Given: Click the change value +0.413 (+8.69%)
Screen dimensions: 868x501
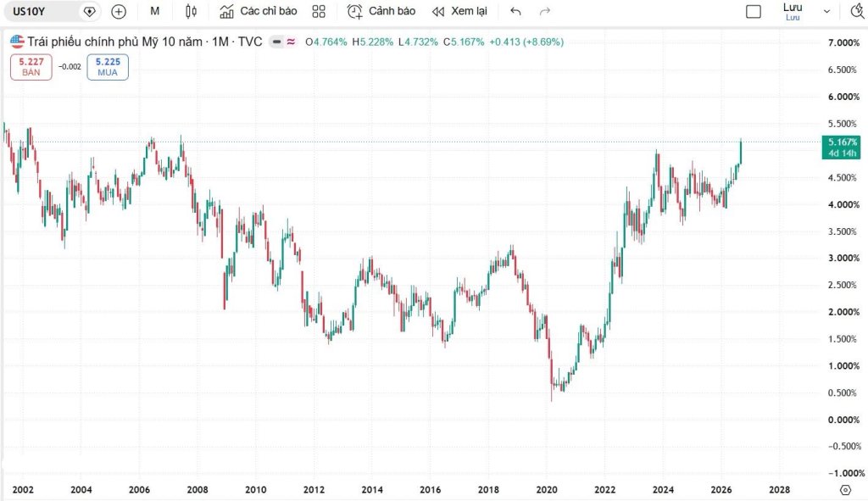Looking at the screenshot, I should pyautogui.click(x=526, y=42).
